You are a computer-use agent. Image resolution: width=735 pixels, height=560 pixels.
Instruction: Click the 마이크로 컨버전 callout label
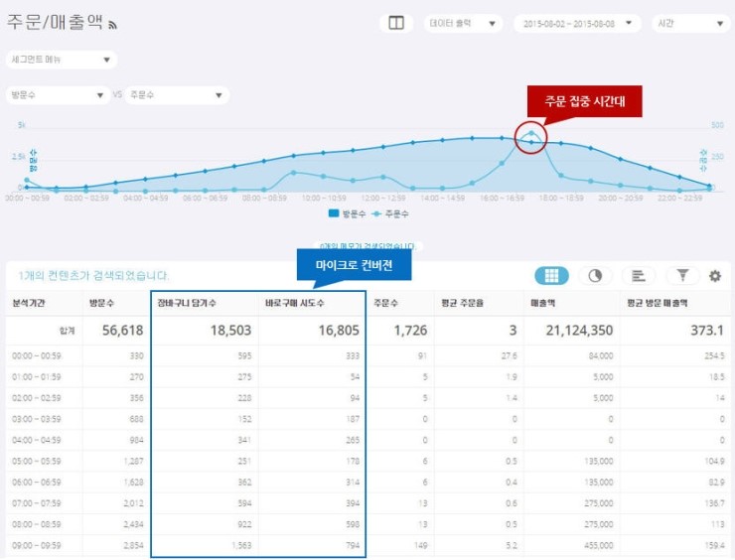pyautogui.click(x=355, y=265)
